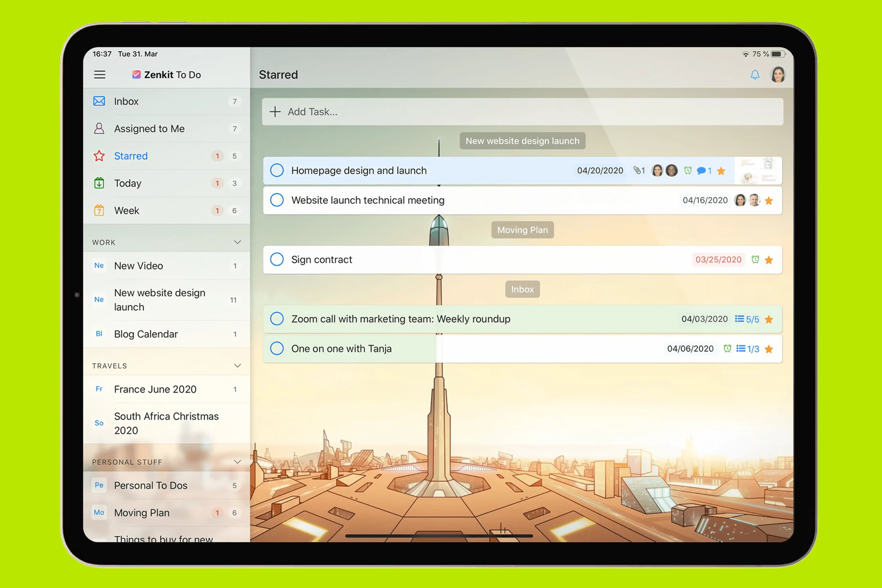Open the Blog Calendar list
Image resolution: width=882 pixels, height=588 pixels.
point(146,334)
